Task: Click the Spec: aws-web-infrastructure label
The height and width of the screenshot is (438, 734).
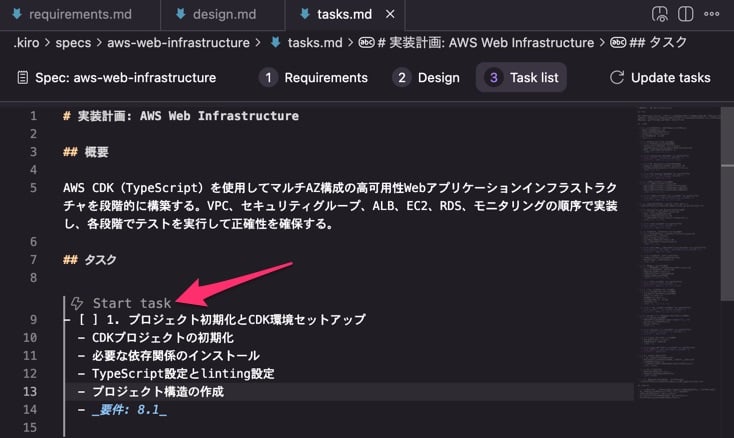Action: pos(125,78)
